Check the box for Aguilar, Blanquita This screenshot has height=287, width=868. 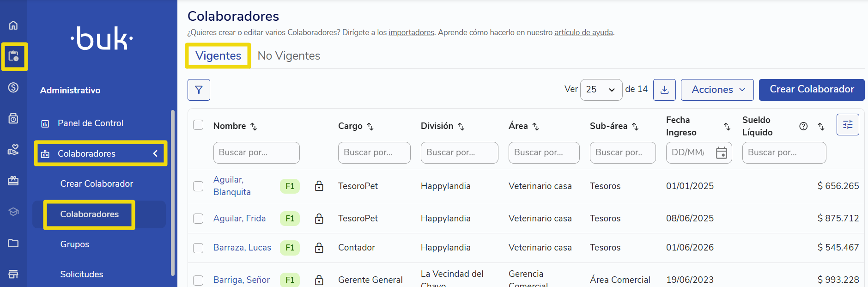pos(198,186)
